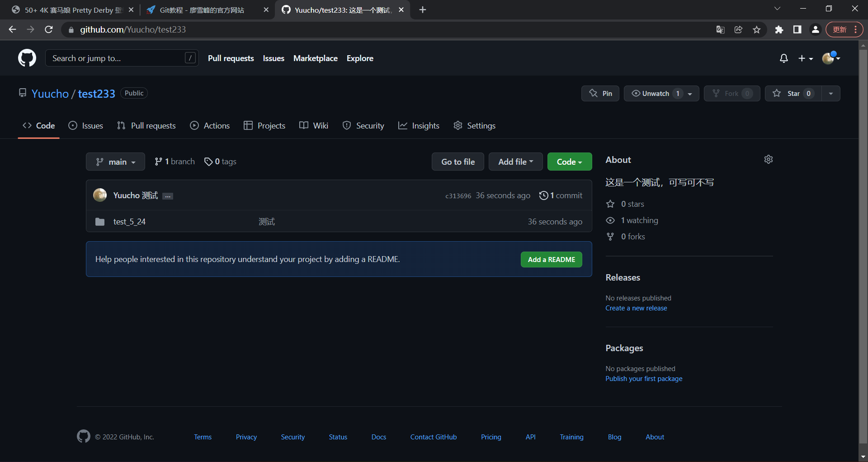Open the Add file dropdown

coord(515,162)
